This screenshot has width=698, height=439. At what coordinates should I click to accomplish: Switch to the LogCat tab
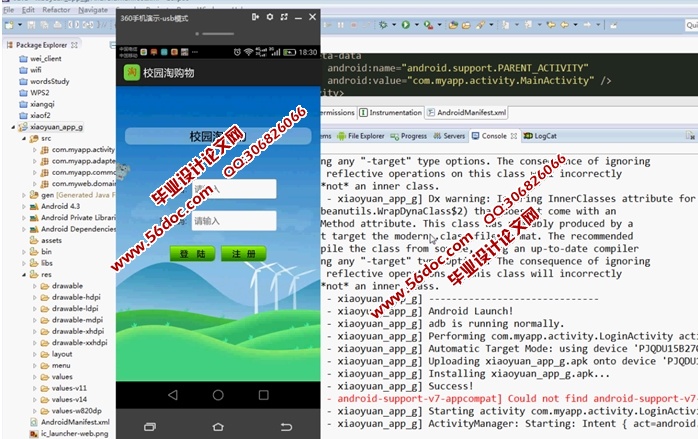coord(540,136)
